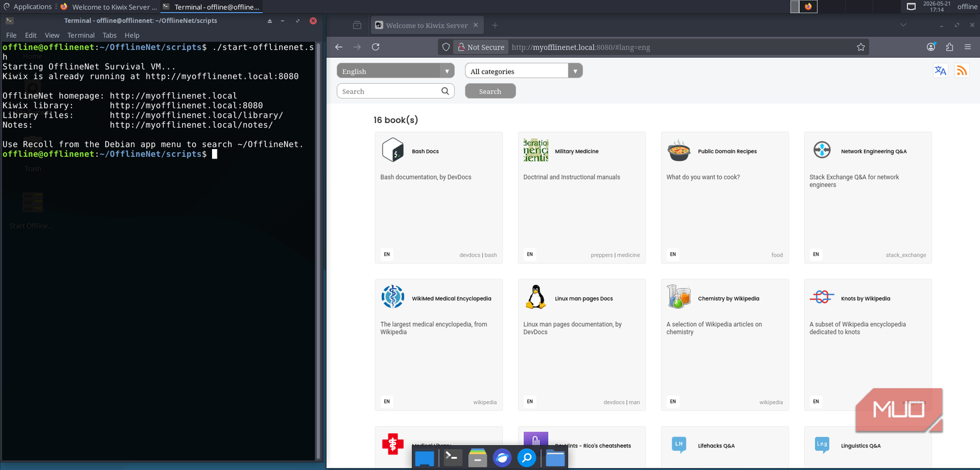Open the Bash Docs book tile

click(439, 197)
